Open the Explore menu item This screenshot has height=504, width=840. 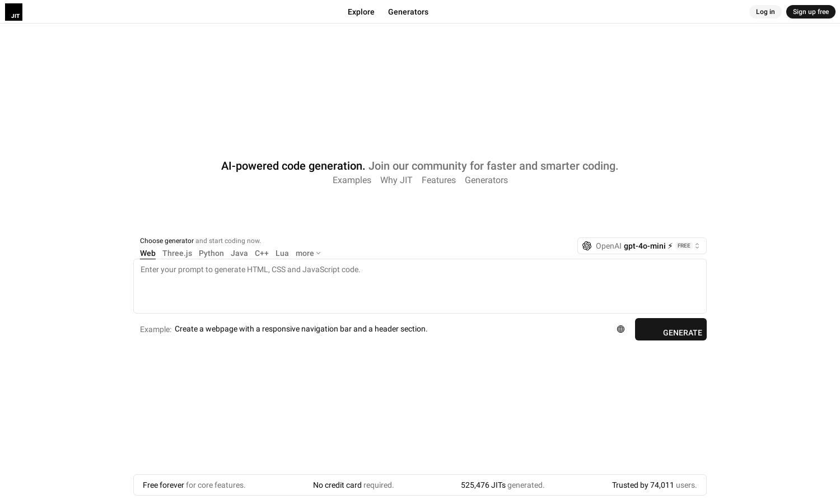pos(361,12)
